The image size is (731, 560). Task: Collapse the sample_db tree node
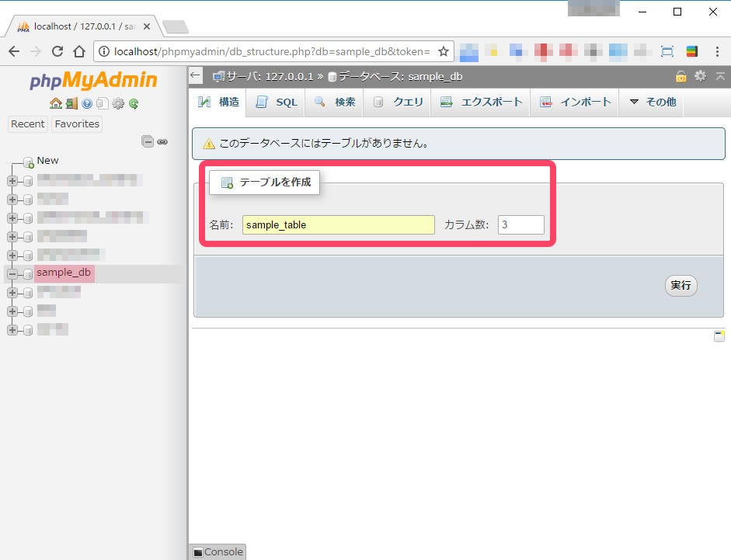pos(12,273)
